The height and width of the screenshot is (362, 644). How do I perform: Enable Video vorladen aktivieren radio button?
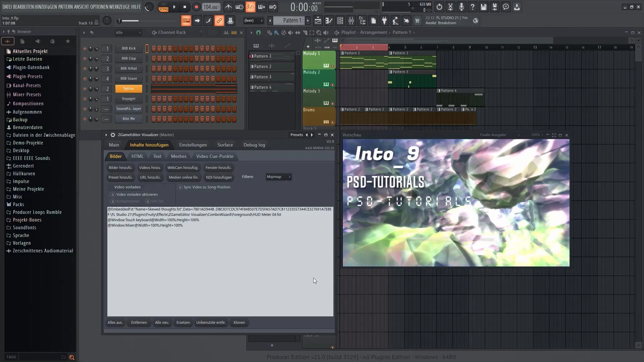(113, 194)
